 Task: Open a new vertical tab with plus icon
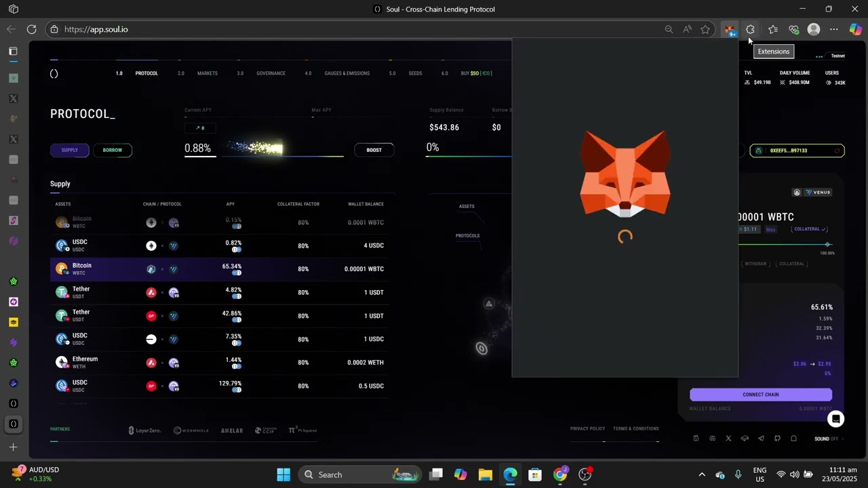(13, 447)
